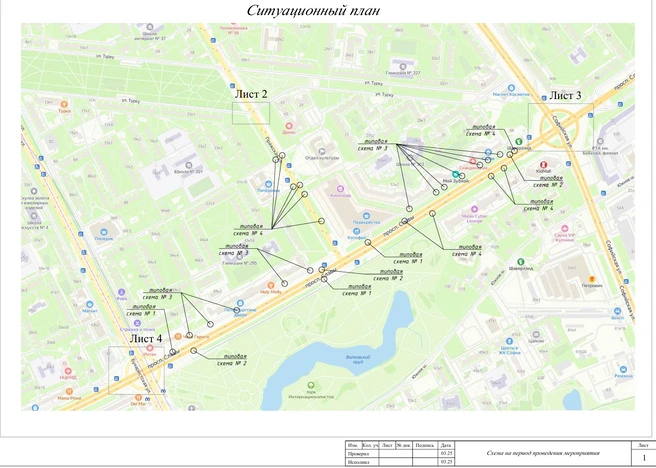Click the Школа № 201 marker icon
656x468 pixels.
(189, 165)
